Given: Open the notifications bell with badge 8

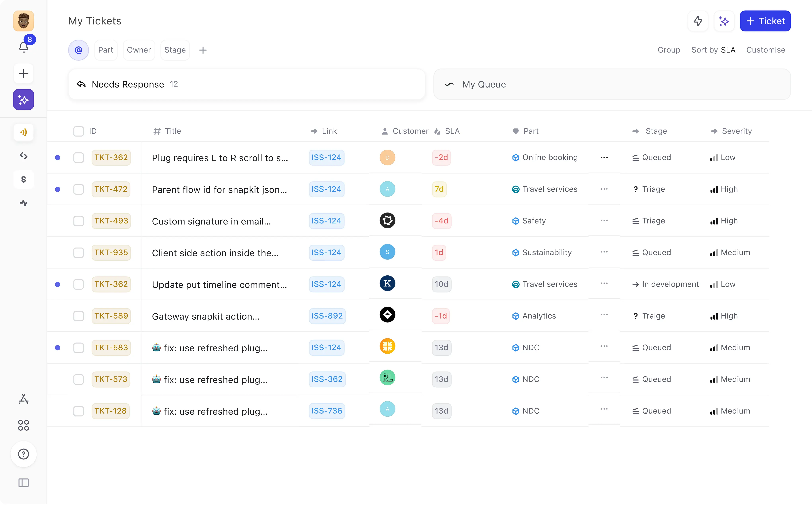Looking at the screenshot, I should (24, 47).
